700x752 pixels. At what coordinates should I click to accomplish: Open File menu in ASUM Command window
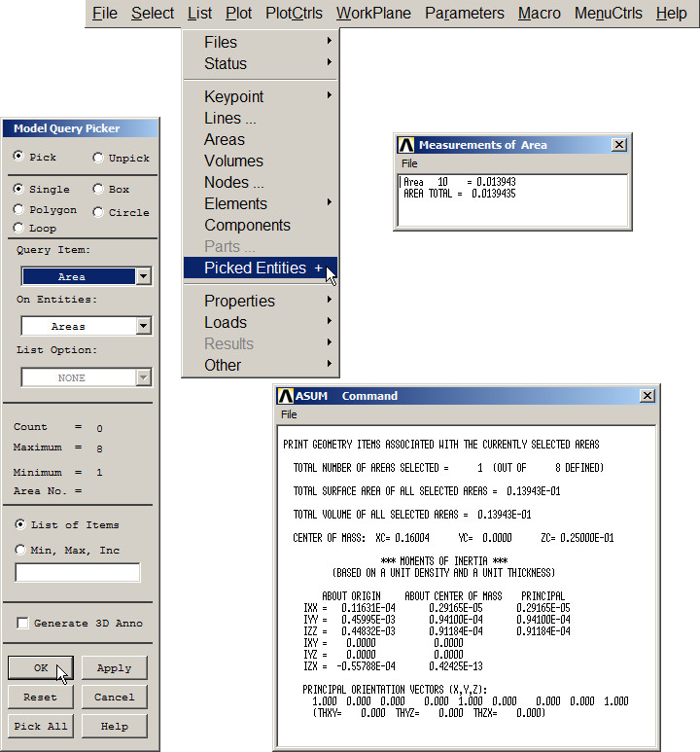coord(289,414)
